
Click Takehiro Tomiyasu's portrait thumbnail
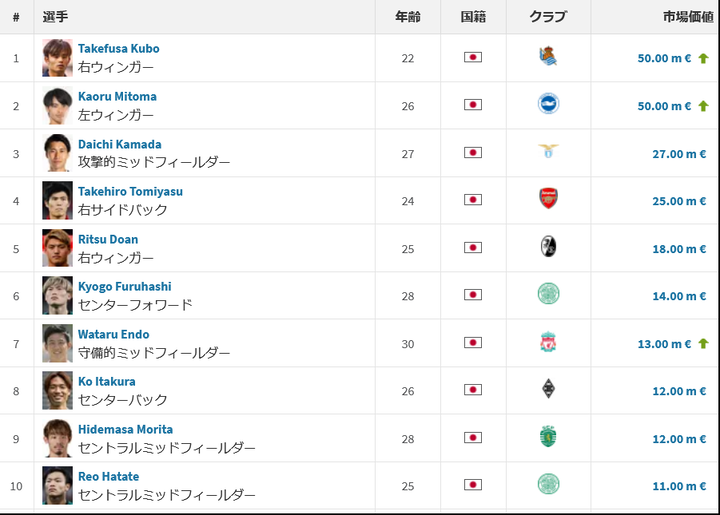coord(57,200)
